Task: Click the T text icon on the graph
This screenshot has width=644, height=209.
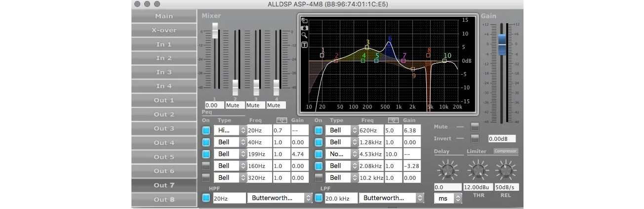Action: coord(304,45)
